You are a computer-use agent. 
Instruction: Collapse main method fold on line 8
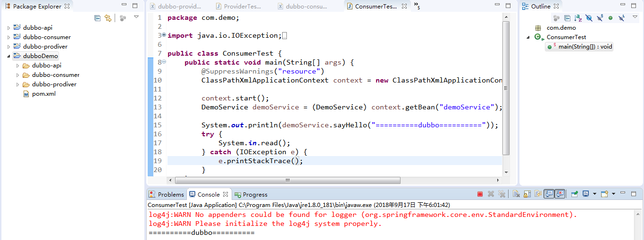pyautogui.click(x=164, y=62)
